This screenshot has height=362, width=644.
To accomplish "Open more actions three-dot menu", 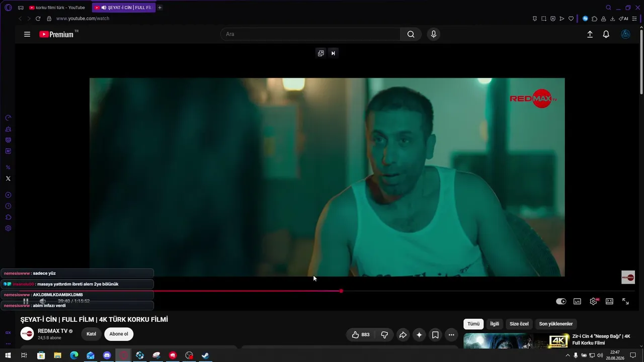I will [451, 334].
